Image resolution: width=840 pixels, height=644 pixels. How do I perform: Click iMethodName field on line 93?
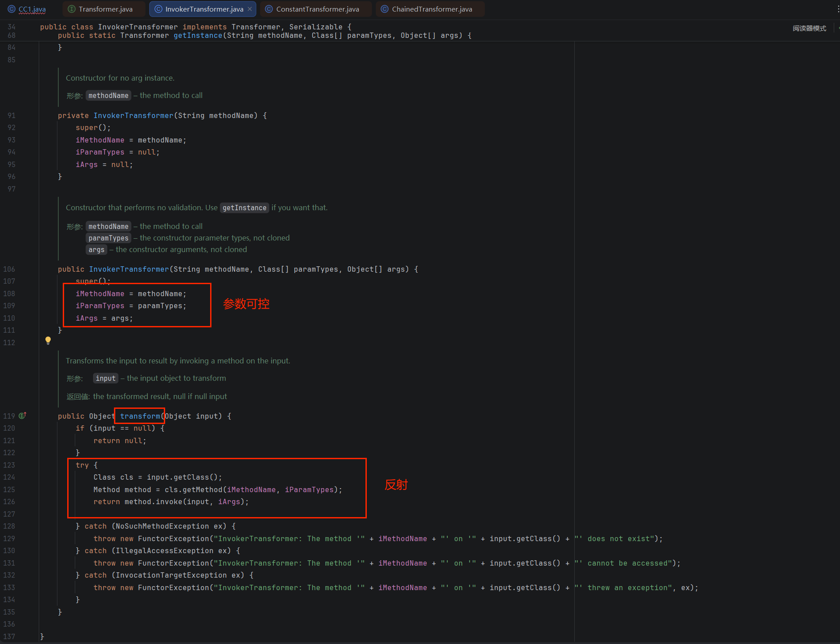coord(100,140)
